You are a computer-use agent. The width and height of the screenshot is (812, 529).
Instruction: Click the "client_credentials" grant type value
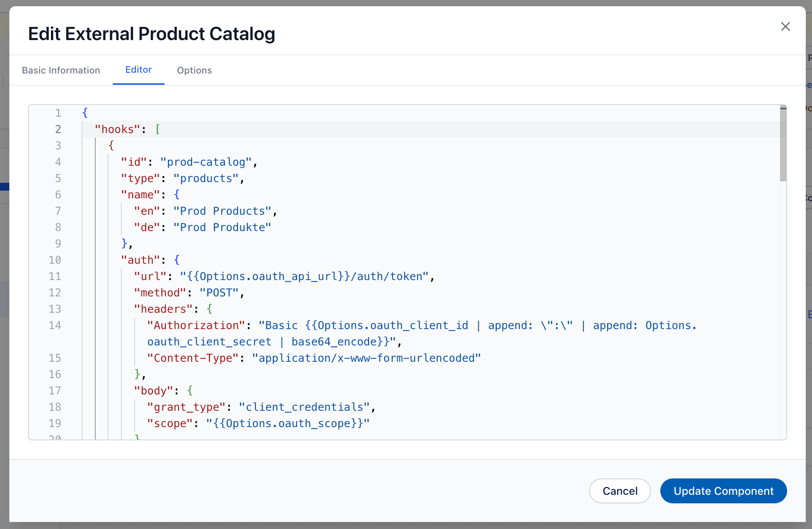point(304,407)
